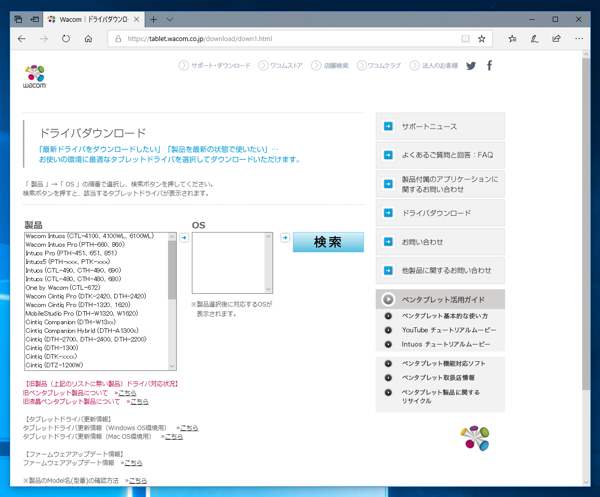Image resolution: width=600 pixels, height=497 pixels.
Task: Click the 検索 search button
Action: 328,242
